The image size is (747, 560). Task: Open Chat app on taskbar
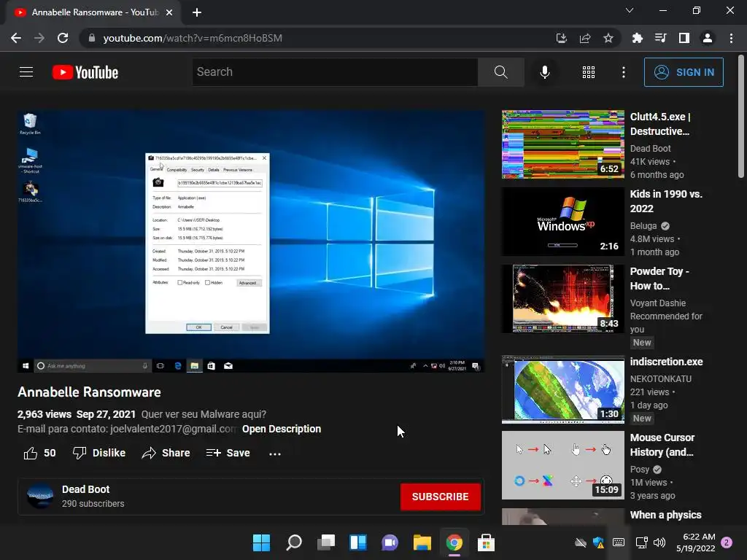point(390,542)
